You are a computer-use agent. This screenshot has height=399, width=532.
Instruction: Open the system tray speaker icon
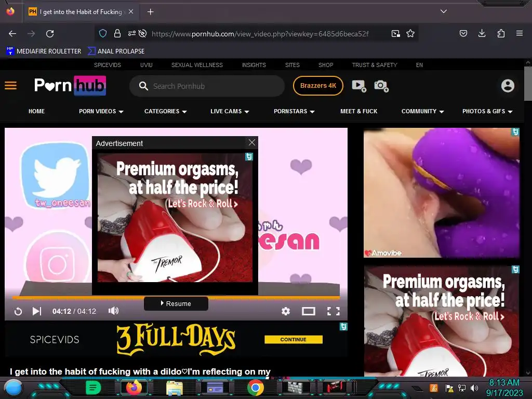pyautogui.click(x=474, y=388)
